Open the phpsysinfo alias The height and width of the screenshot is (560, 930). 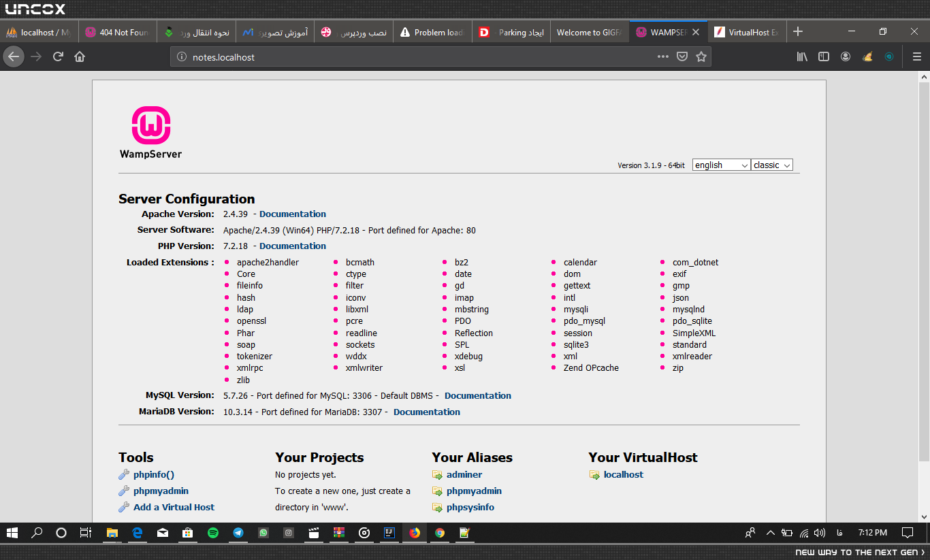470,507
